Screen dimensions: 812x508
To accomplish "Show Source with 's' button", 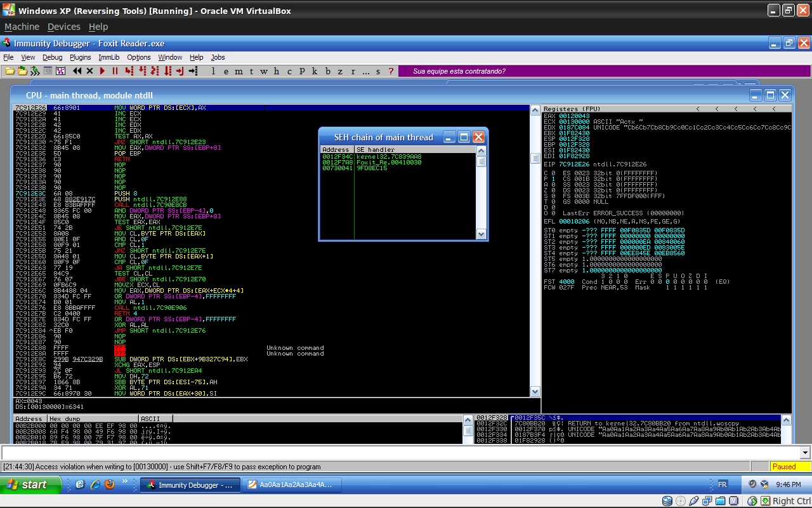I will click(378, 70).
